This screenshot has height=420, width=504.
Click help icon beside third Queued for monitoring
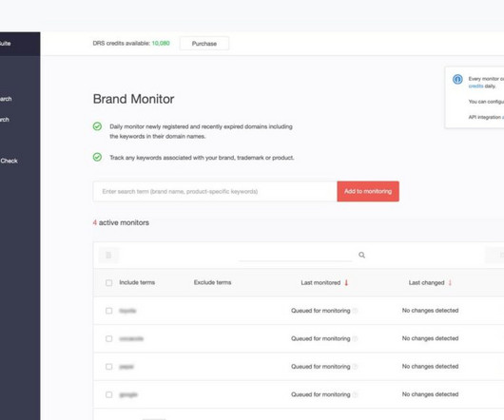(355, 367)
